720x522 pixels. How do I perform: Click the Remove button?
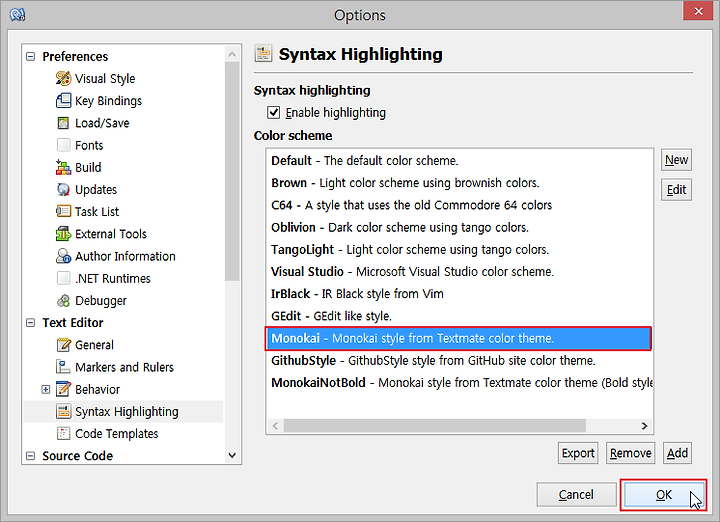[630, 453]
